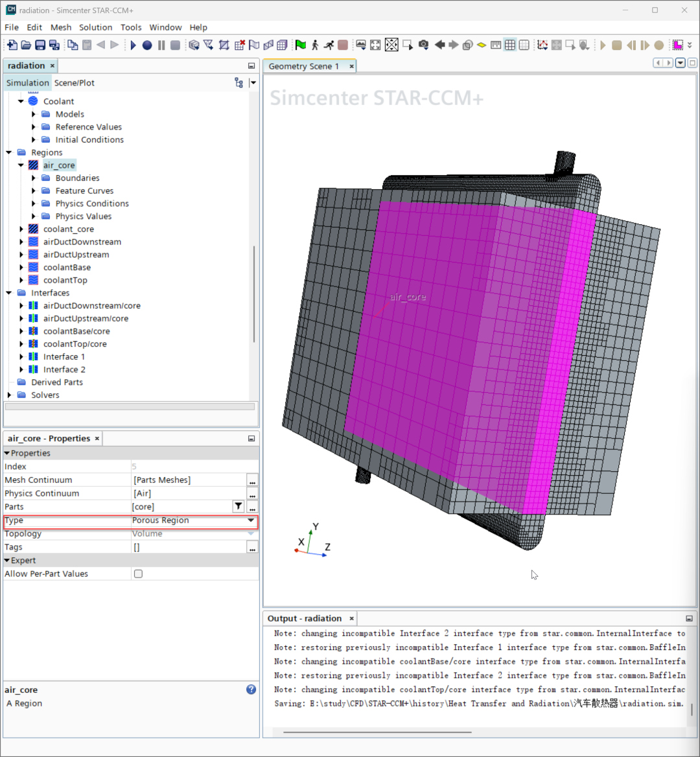Click the ellipsis button for Mesh Continuum
Screen dimensions: 700x757
253,480
